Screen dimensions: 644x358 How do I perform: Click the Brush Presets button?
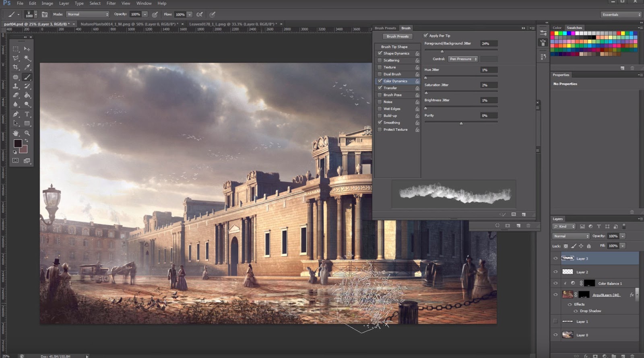397,36
